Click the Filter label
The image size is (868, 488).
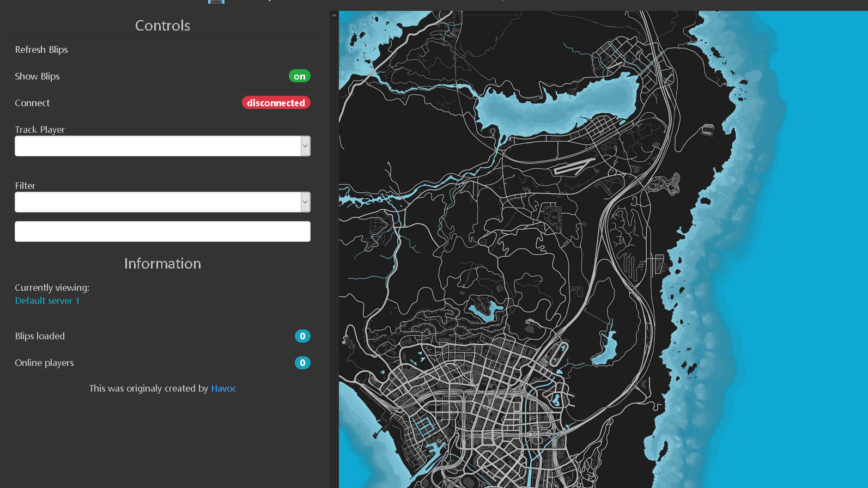[25, 186]
